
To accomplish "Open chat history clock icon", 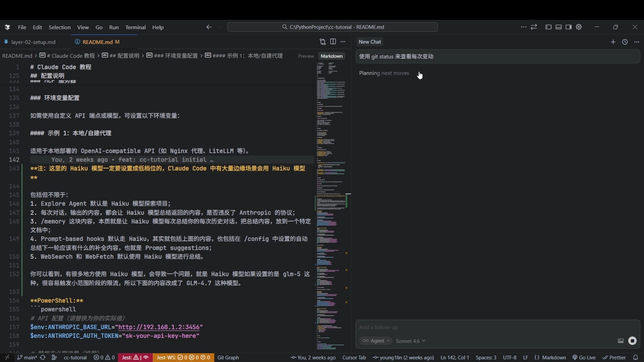I will tap(625, 42).
